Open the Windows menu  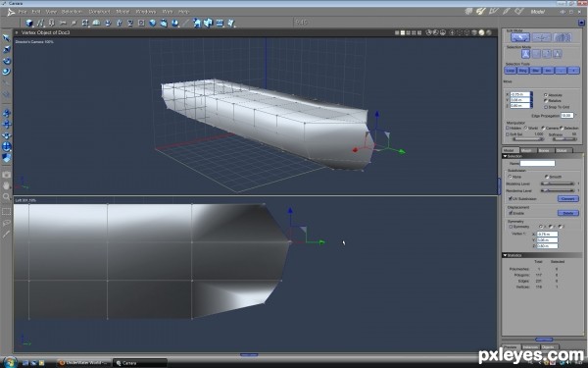click(146, 12)
